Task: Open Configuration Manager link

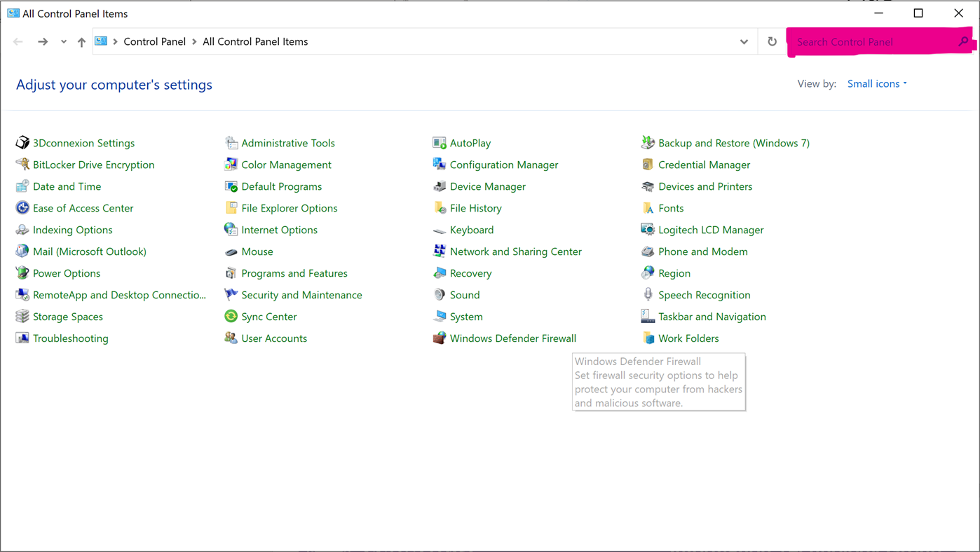Action: point(504,165)
